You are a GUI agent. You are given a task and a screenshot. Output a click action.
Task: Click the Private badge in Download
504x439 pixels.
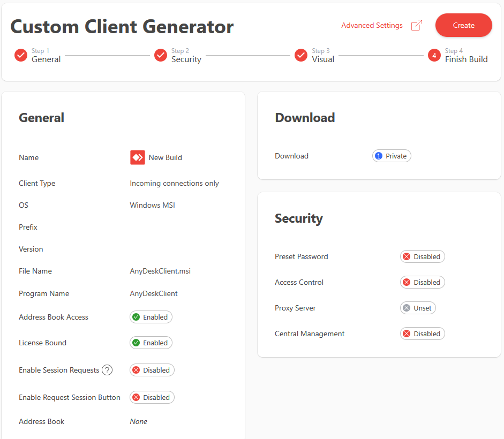pyautogui.click(x=392, y=156)
